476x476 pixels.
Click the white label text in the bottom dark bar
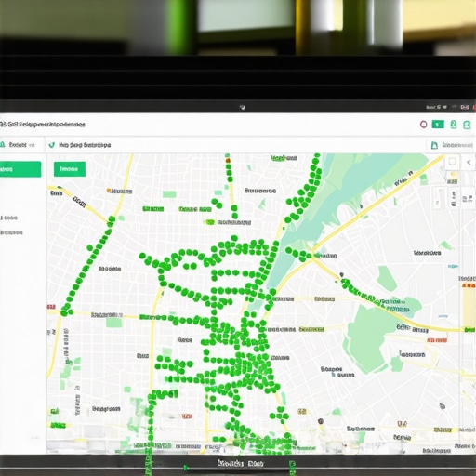[240, 463]
